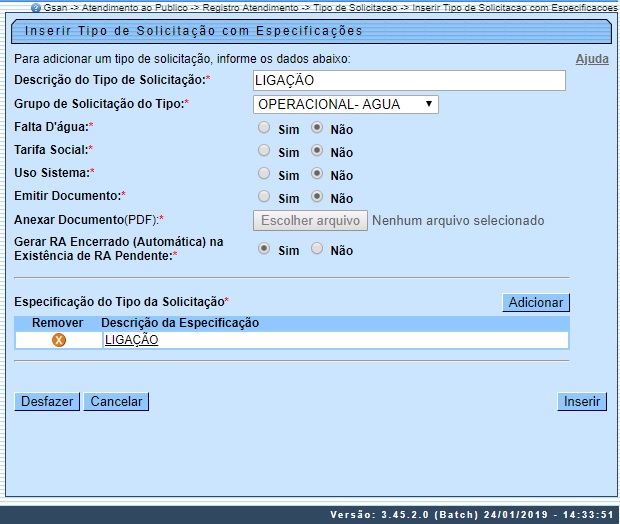Screen dimensions: 620x524
Task: Select Não for Emitir Documento
Action: 317,197
